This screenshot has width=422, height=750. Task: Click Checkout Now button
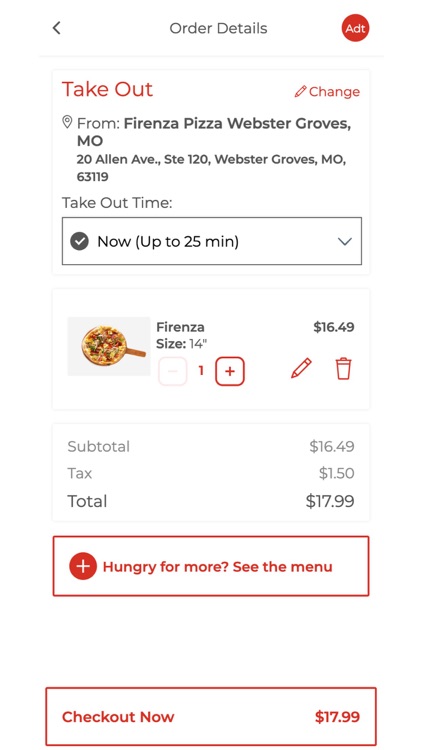[x=211, y=717]
